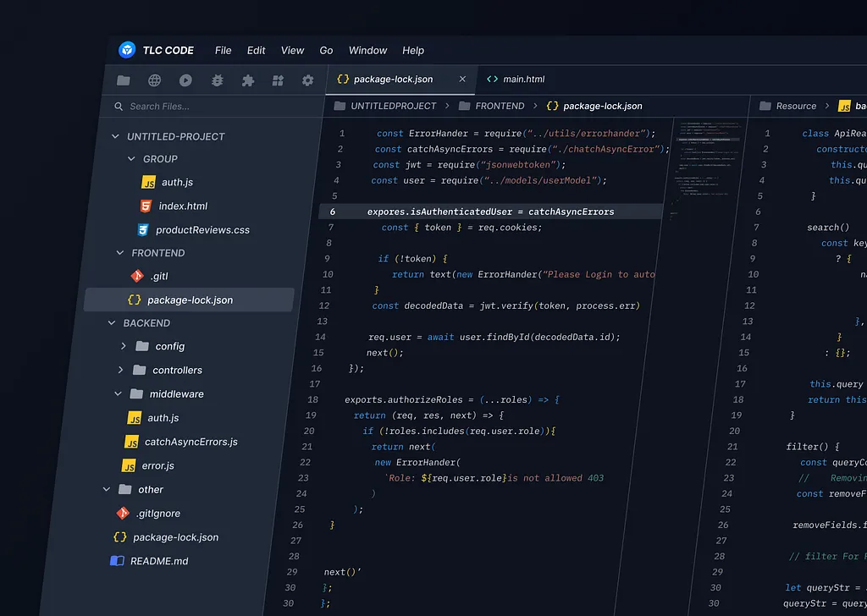Collapse the middleware folder
Image resolution: width=867 pixels, height=616 pixels.
119,393
